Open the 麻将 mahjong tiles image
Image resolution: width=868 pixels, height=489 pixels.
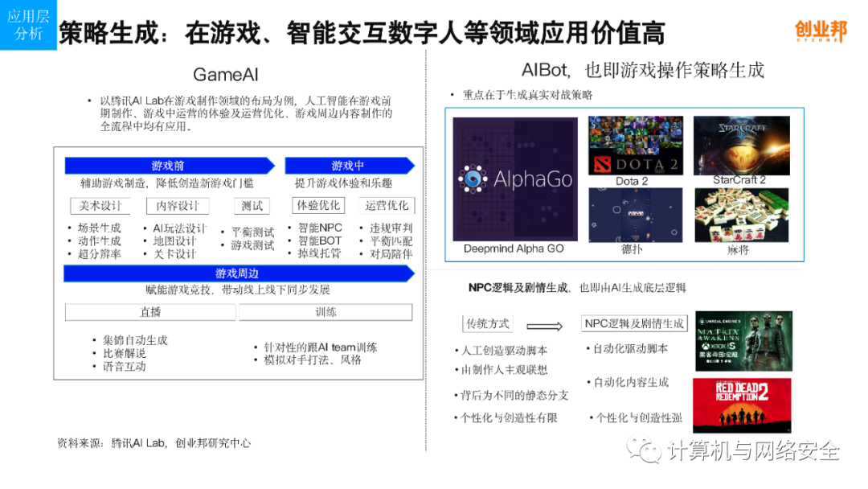[x=742, y=215]
